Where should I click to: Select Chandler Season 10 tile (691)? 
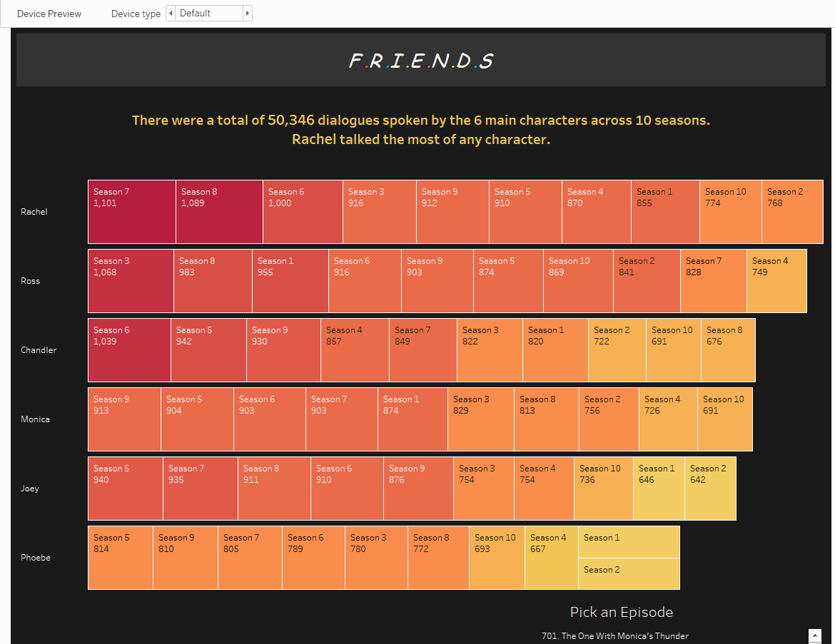(674, 350)
